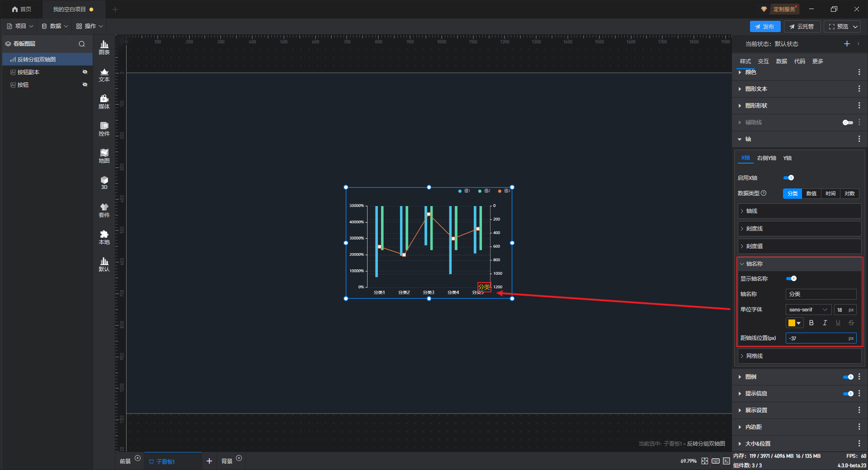The height and width of the screenshot is (470, 868).
Task: Toggle the 显示轴名称 switch
Action: (x=792, y=278)
